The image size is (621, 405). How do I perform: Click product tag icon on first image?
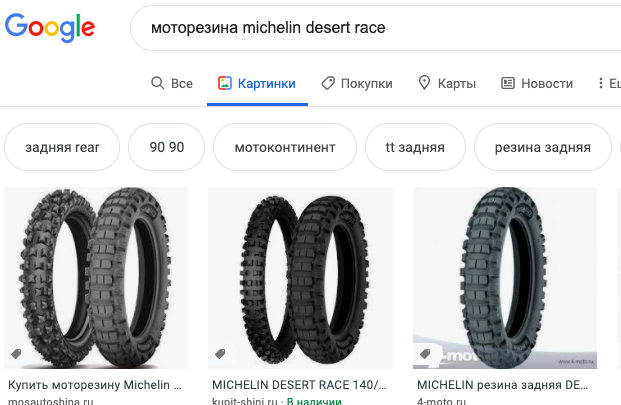point(17,354)
